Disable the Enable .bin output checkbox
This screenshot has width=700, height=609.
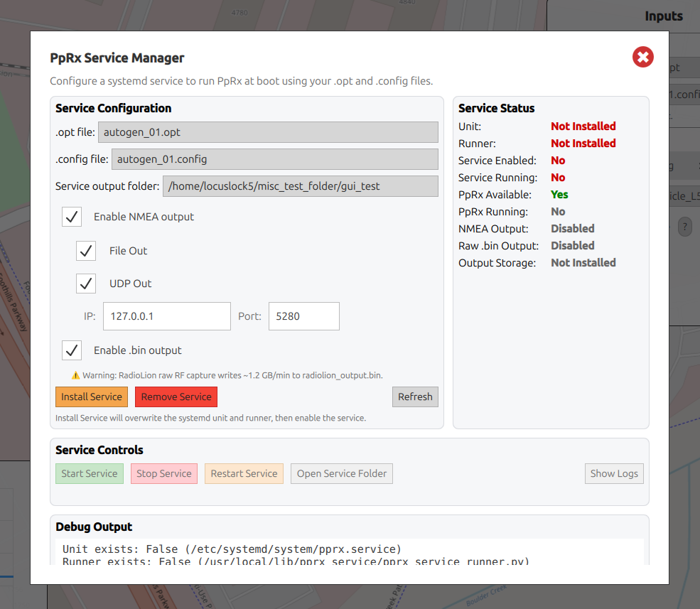(x=72, y=350)
